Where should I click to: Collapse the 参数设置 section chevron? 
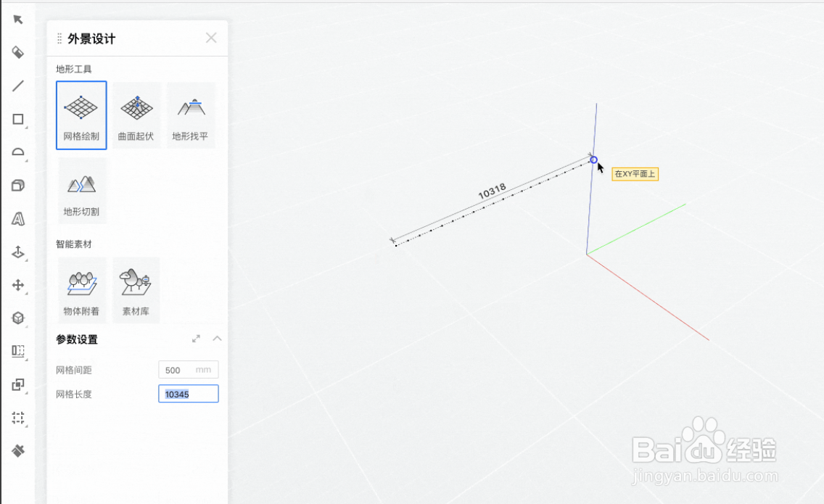coord(217,339)
